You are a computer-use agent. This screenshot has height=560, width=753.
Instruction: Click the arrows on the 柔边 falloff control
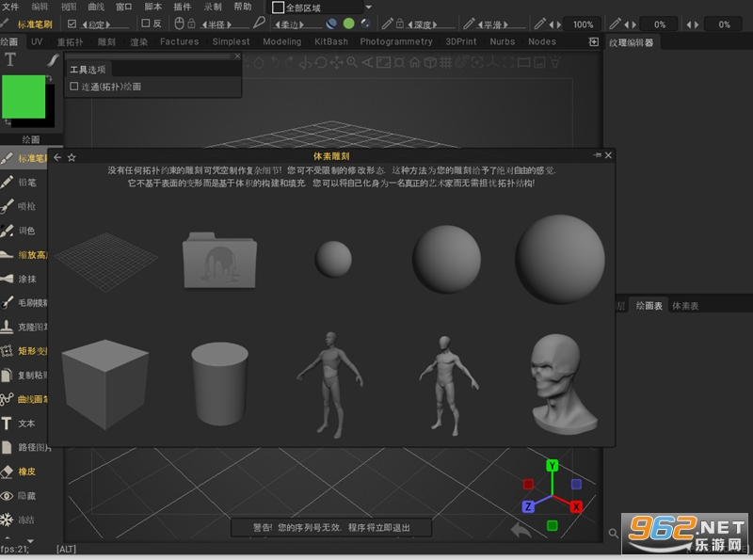point(290,24)
